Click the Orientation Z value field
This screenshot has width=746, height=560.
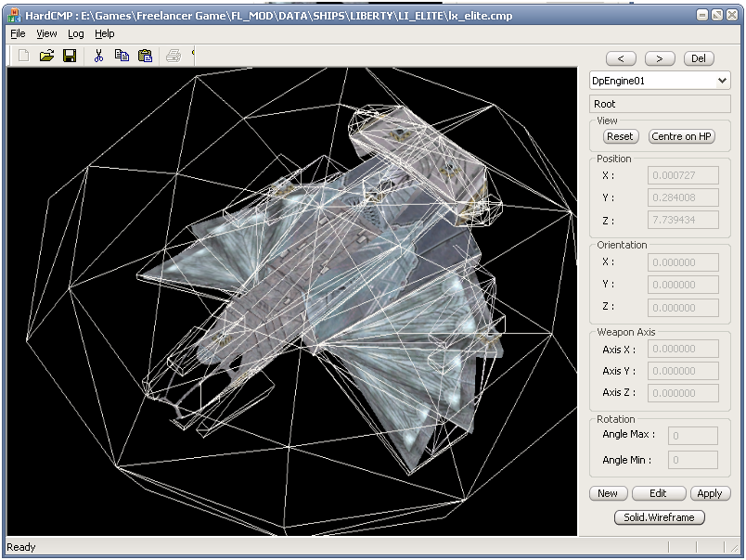683,308
